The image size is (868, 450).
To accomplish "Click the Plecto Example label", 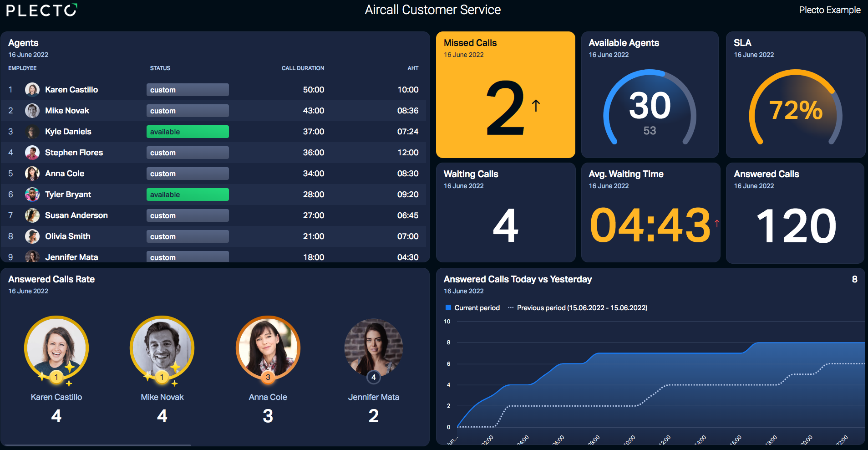I will coord(830,10).
